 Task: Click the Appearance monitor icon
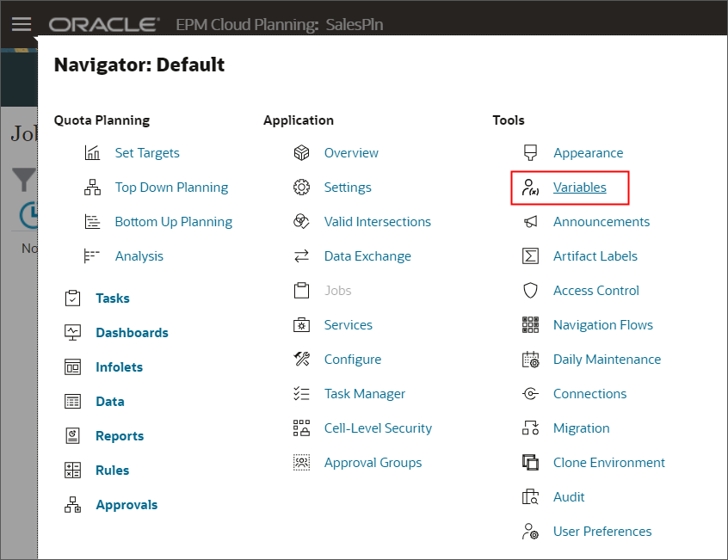pyautogui.click(x=531, y=152)
